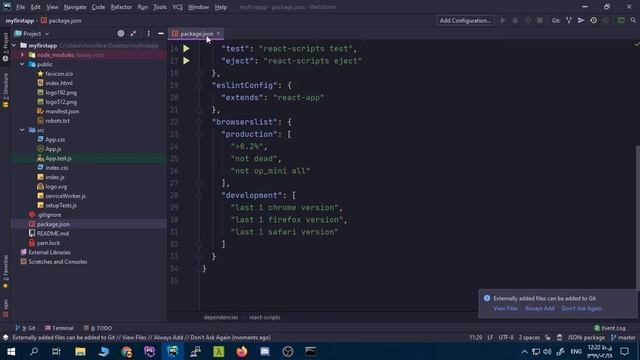Click the Run button in toolbar

click(x=503, y=20)
